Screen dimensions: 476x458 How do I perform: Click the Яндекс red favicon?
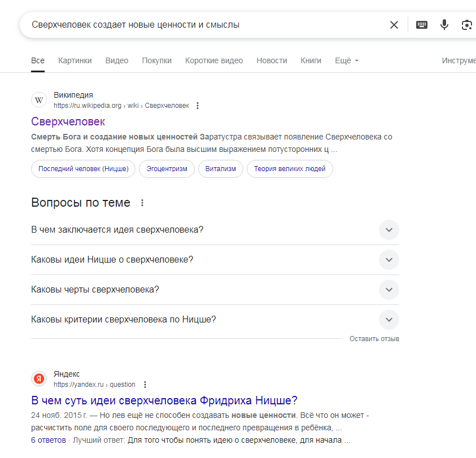coord(39,379)
